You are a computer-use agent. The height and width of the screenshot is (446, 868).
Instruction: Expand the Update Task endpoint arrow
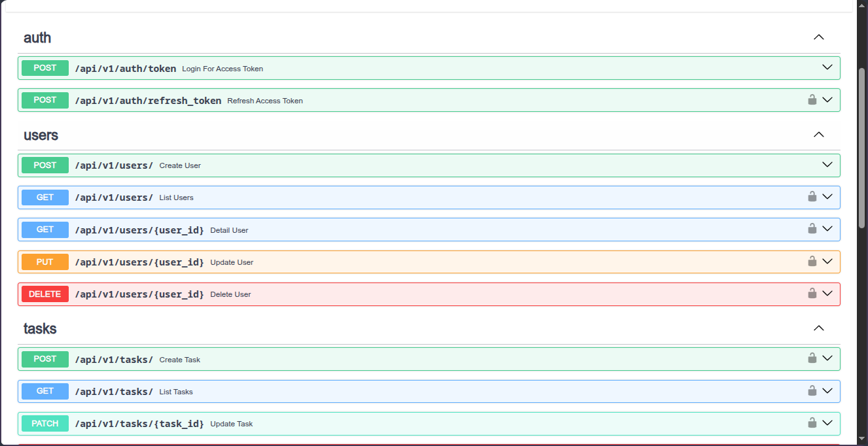(x=827, y=423)
